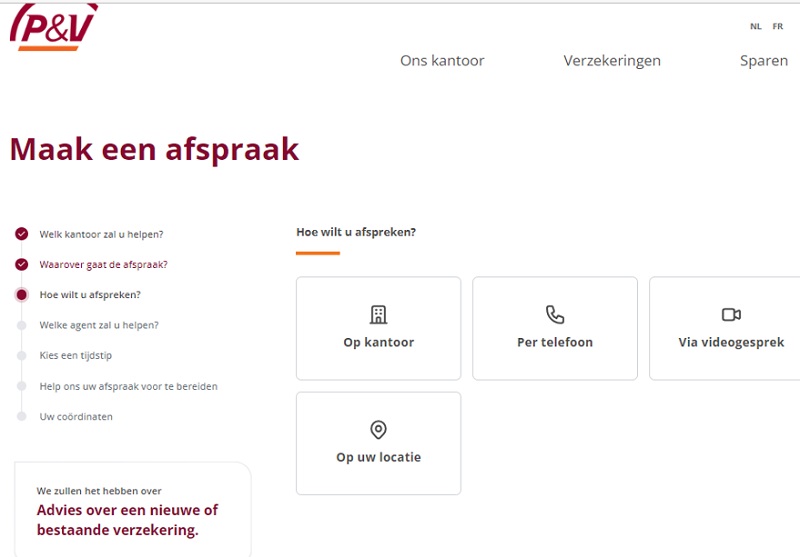Click the step dot for 'Welke agent zal u helpen?'
800x557 pixels.
21,325
